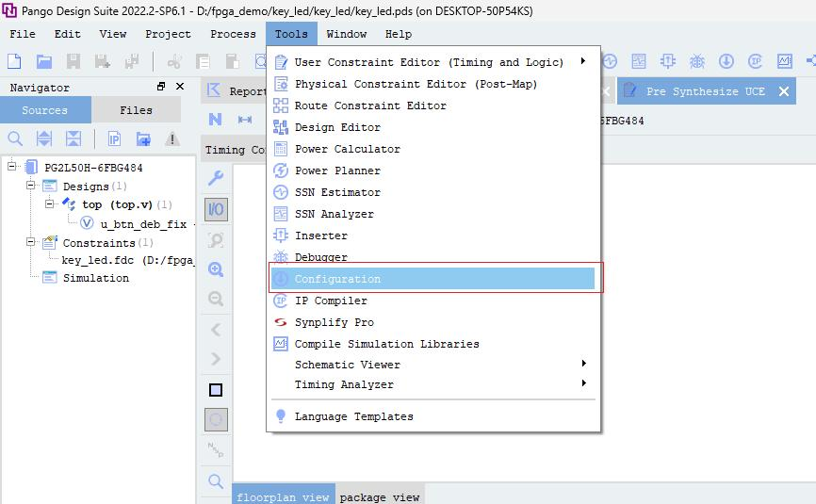This screenshot has height=504, width=816.
Task: Click Navigator add source folder icon
Action: [x=143, y=138]
